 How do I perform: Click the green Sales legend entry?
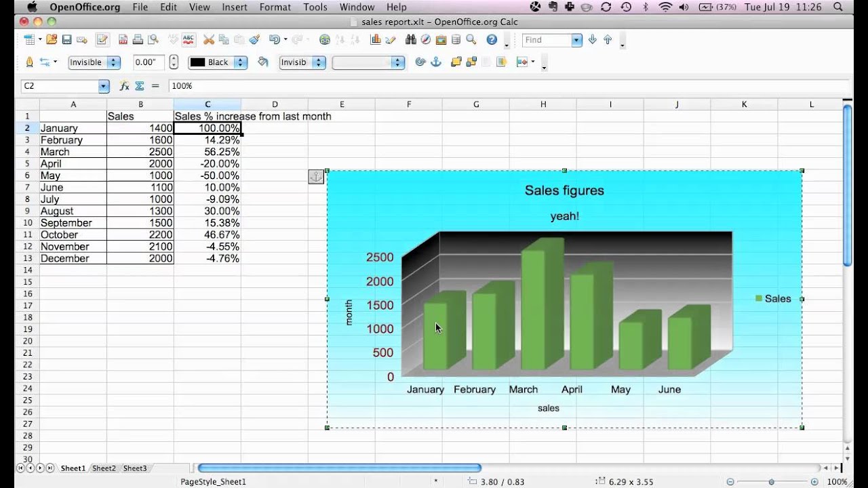click(x=773, y=298)
